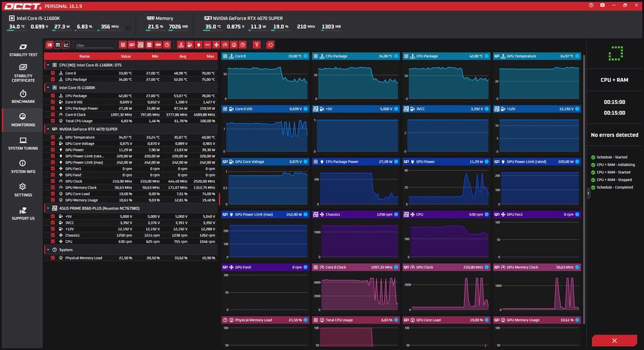
Task: Uncheck the GPU Memory Usage checkbox
Action: [x=53, y=200]
